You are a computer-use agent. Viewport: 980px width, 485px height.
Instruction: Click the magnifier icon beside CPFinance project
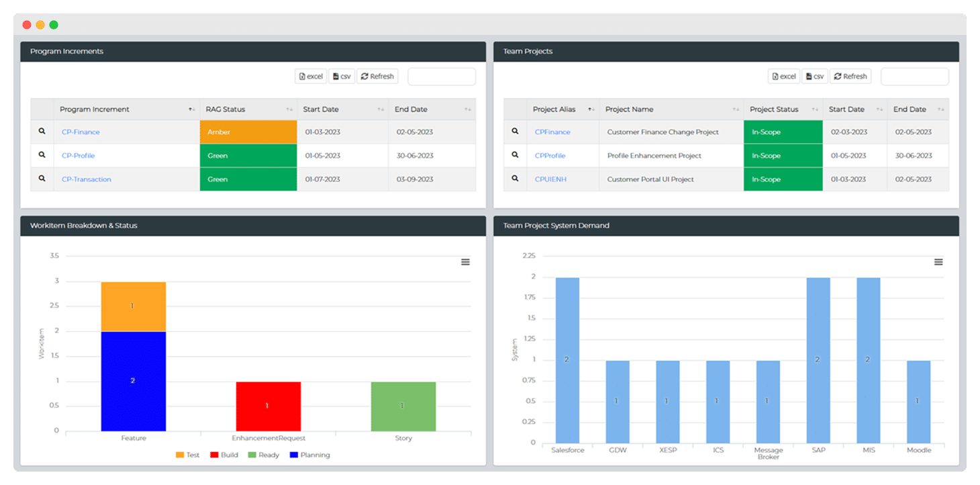tap(515, 132)
